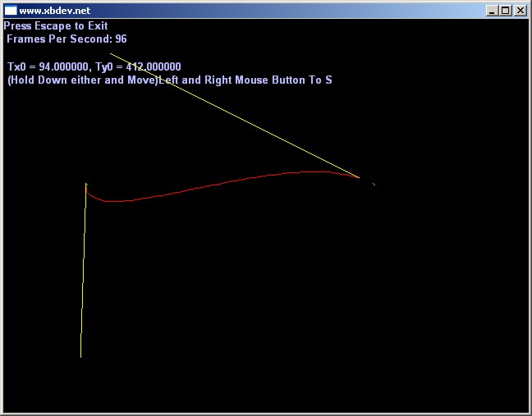Click the 'Frames Per Second: 96' readout
The image size is (532, 416).
pyautogui.click(x=66, y=39)
